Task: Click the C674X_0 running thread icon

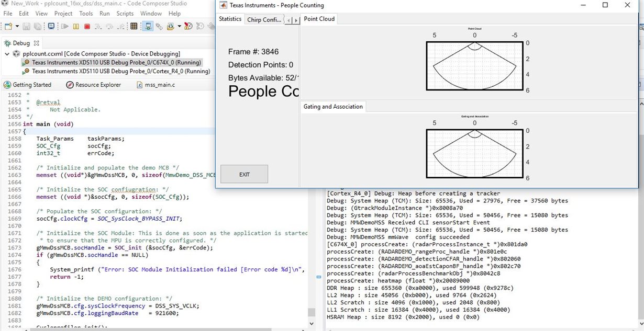Action: (26, 62)
